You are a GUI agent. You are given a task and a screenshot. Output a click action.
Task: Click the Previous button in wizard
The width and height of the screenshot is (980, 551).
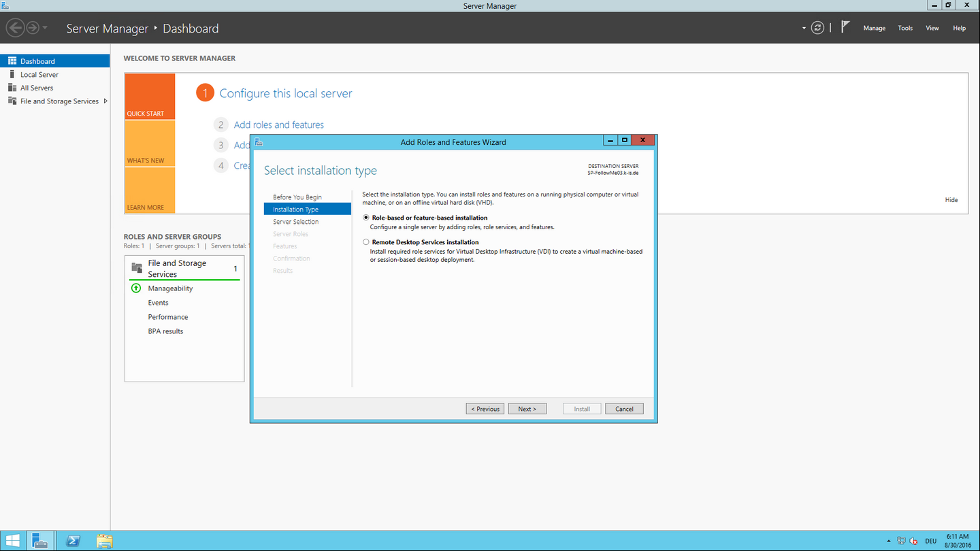pos(485,409)
